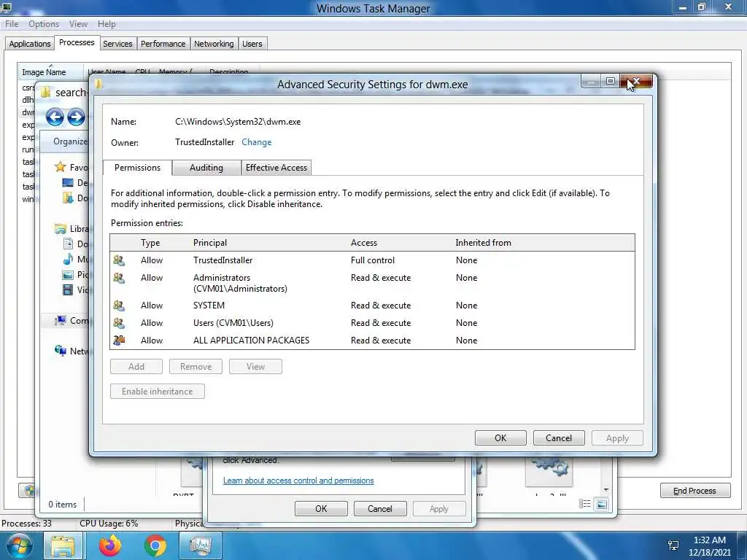Click the Remove permission entry button
The height and width of the screenshot is (560, 747).
point(196,367)
